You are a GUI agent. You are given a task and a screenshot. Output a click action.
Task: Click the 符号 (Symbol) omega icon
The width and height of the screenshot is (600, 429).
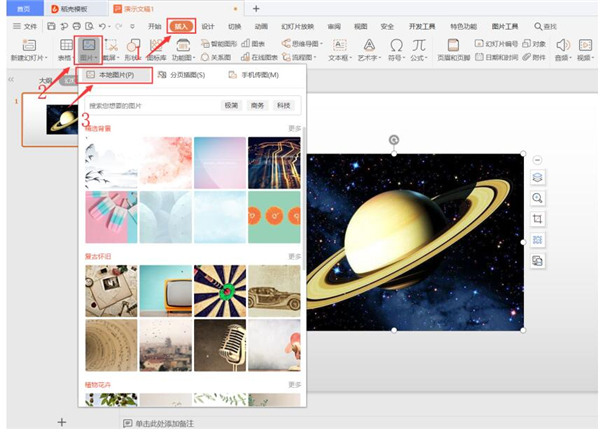tap(396, 50)
